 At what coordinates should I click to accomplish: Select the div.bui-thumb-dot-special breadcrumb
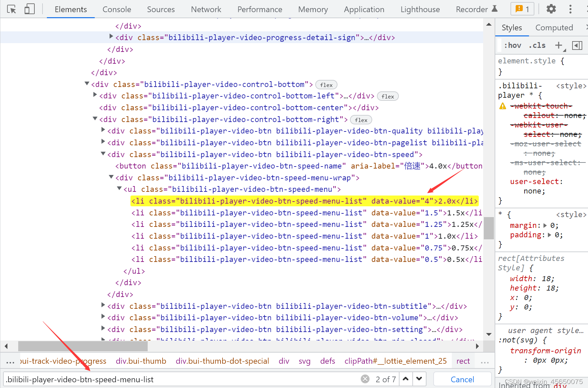click(x=222, y=361)
